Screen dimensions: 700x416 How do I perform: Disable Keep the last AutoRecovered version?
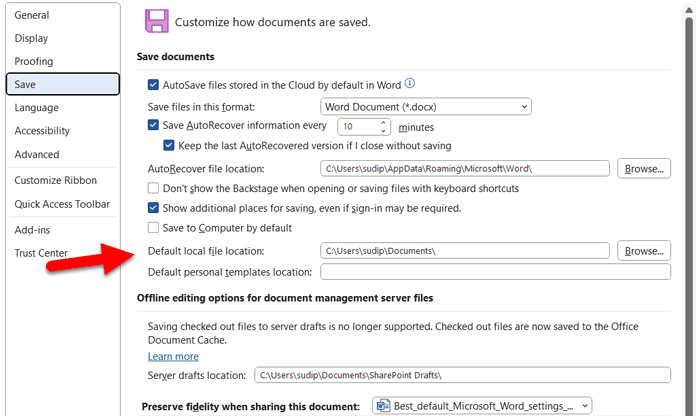(169, 146)
